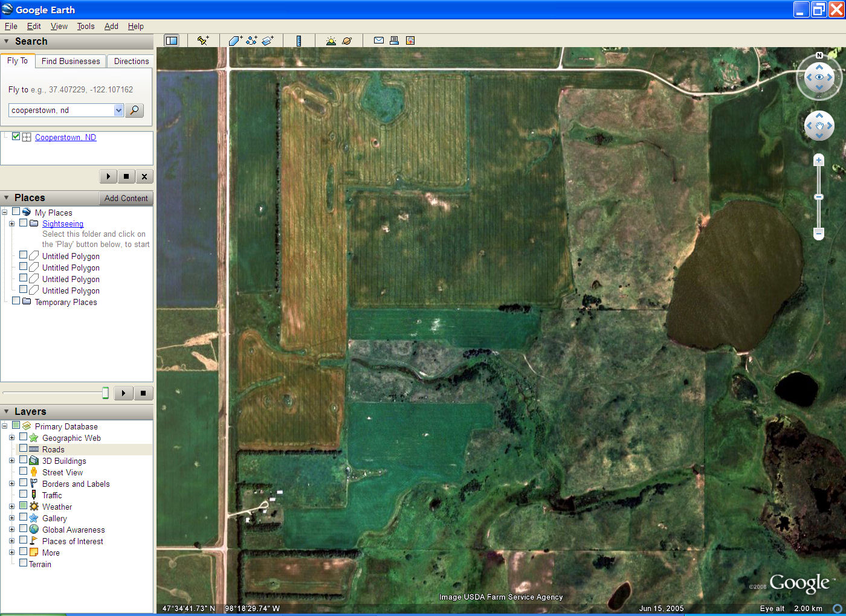The width and height of the screenshot is (846, 616).
Task: Switch to Directions tab
Action: tap(131, 61)
